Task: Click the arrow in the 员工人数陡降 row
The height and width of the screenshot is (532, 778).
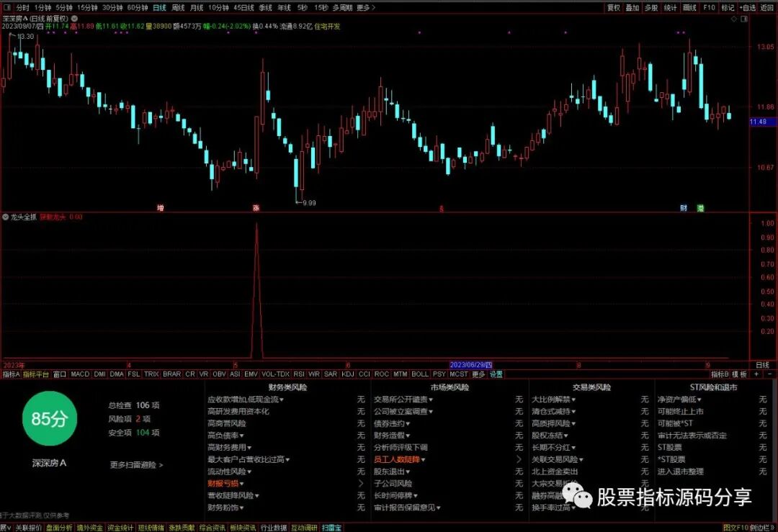Action: 519,459
